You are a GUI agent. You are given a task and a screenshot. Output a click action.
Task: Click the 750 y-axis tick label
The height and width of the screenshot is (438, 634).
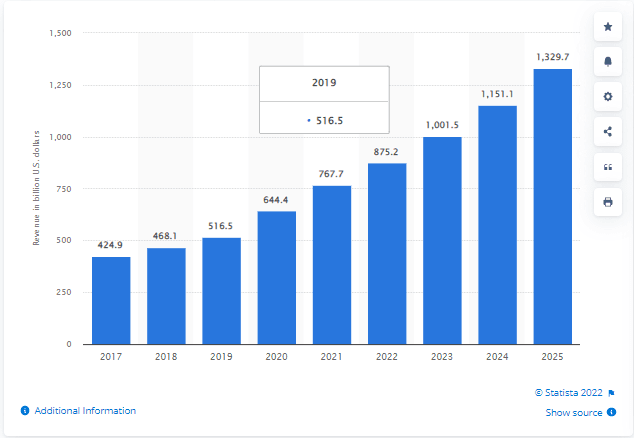click(x=64, y=189)
